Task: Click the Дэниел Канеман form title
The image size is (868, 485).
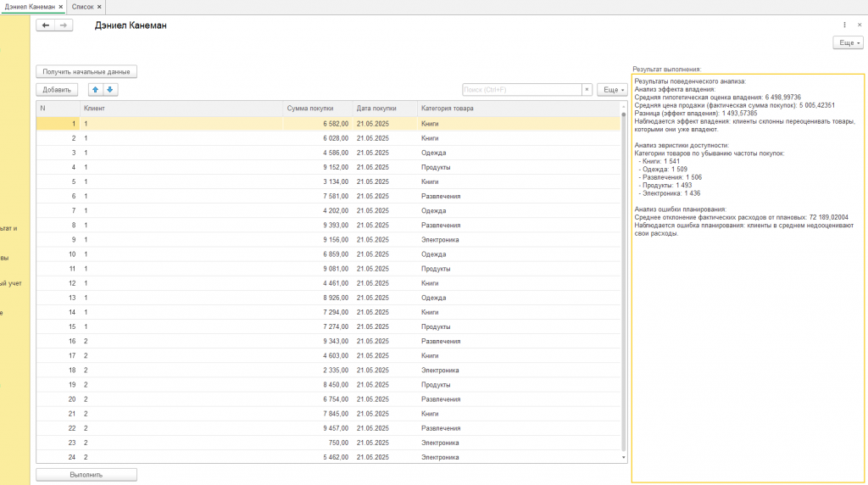Action: pos(131,25)
